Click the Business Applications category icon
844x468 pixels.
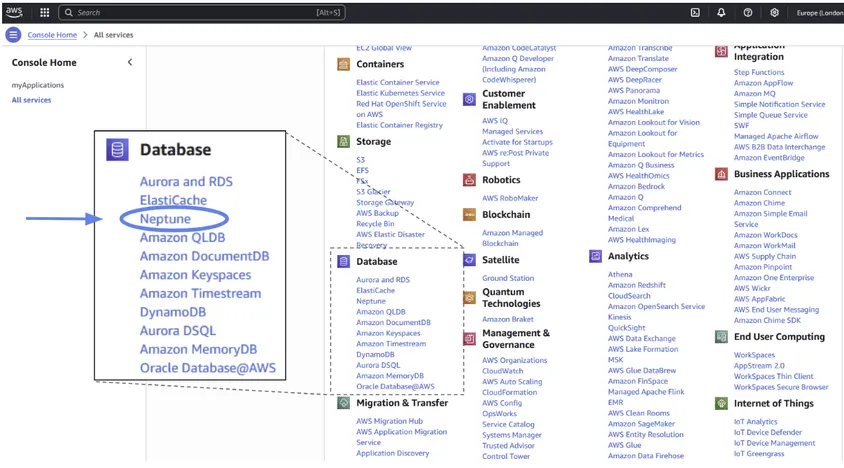[x=721, y=174]
